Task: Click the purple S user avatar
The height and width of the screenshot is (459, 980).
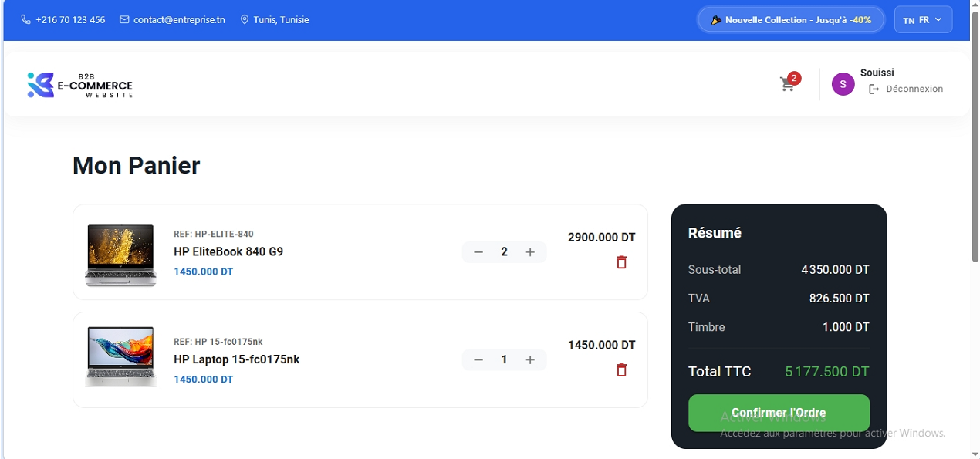Action: click(x=843, y=84)
